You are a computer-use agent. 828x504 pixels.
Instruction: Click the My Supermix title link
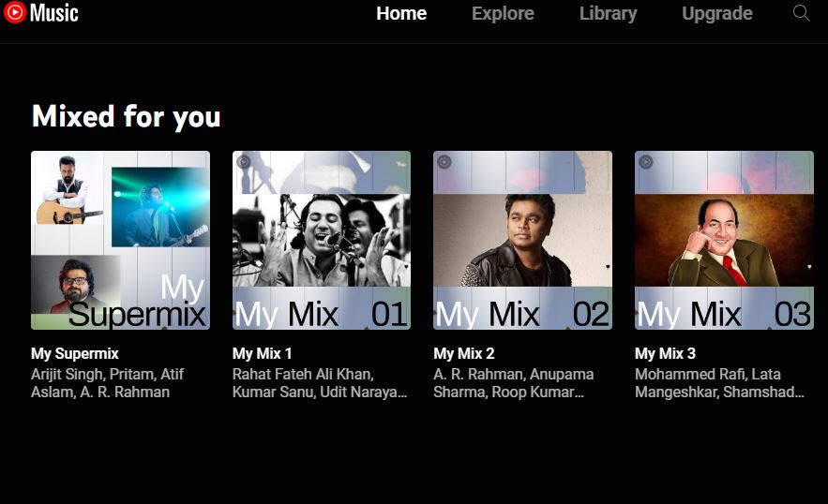pyautogui.click(x=75, y=353)
